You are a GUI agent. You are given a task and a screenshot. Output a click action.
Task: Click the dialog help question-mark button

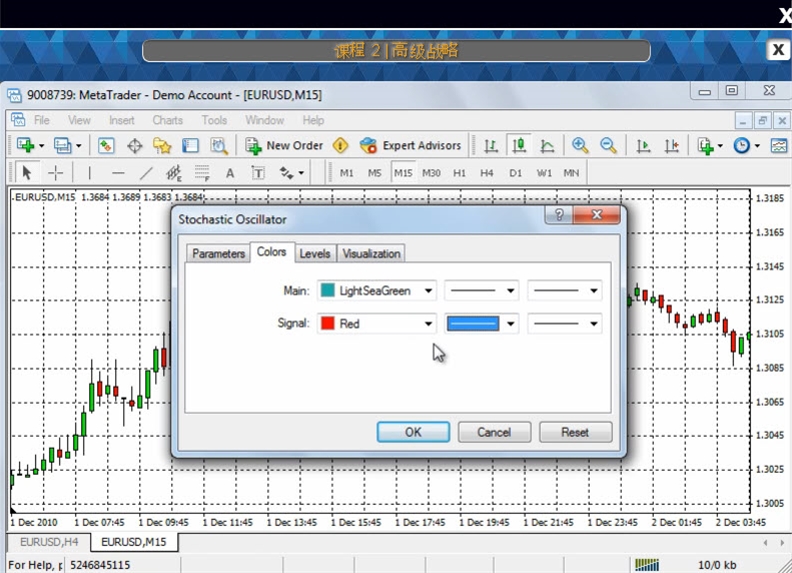click(x=559, y=215)
